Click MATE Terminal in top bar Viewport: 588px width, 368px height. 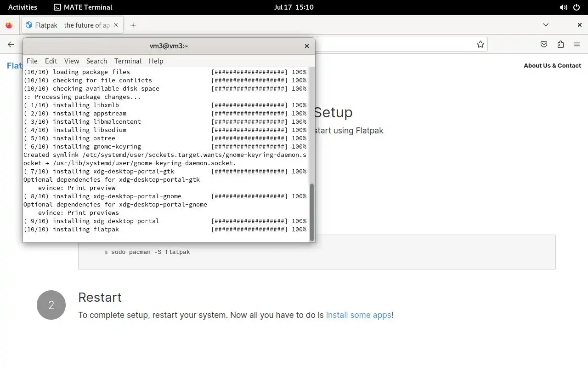[83, 7]
